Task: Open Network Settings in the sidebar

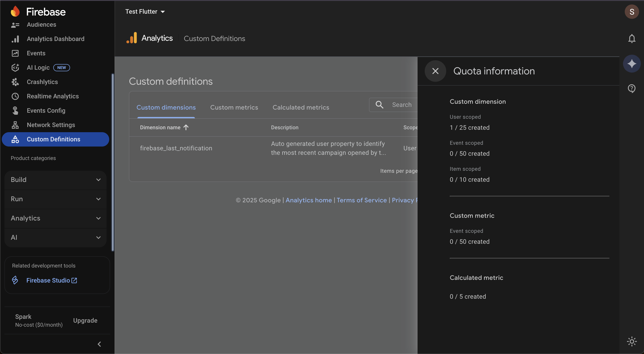Action: tap(51, 125)
